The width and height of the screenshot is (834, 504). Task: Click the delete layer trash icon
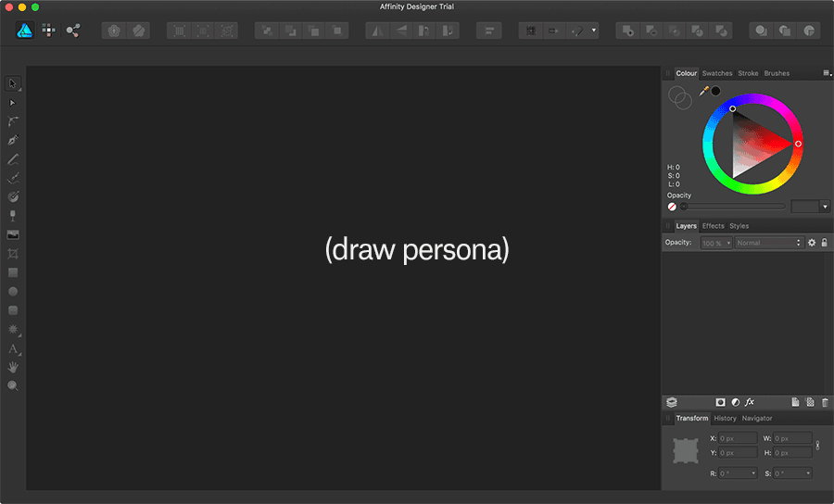point(825,402)
